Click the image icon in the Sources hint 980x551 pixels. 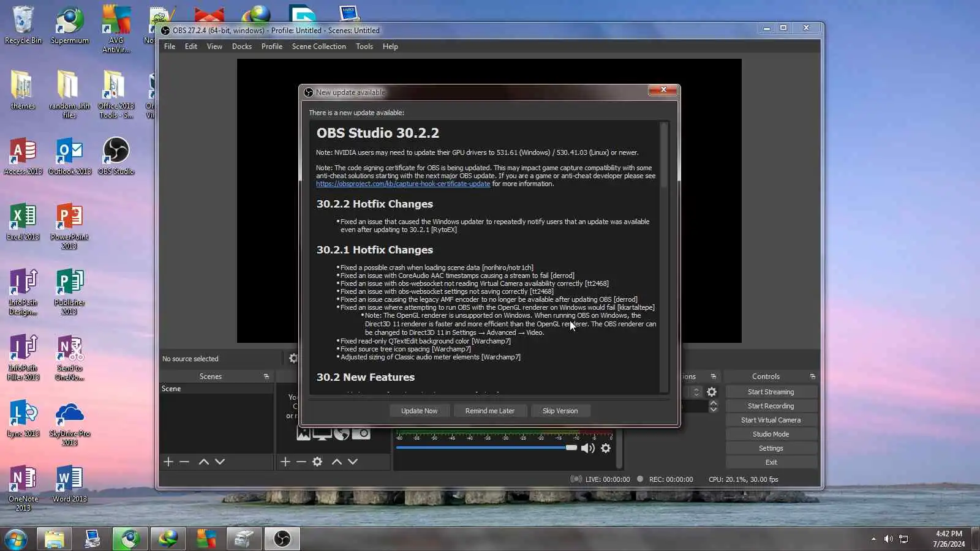[304, 434]
